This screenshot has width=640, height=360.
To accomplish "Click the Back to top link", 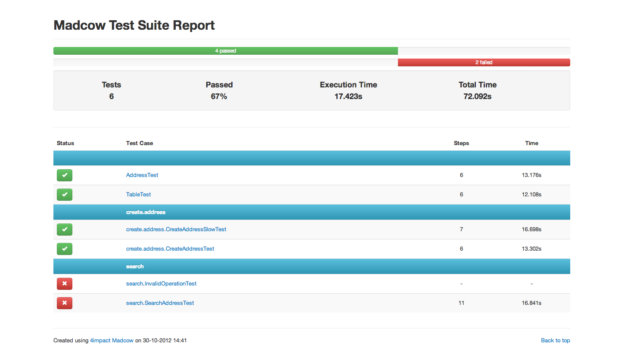I will [x=555, y=340].
